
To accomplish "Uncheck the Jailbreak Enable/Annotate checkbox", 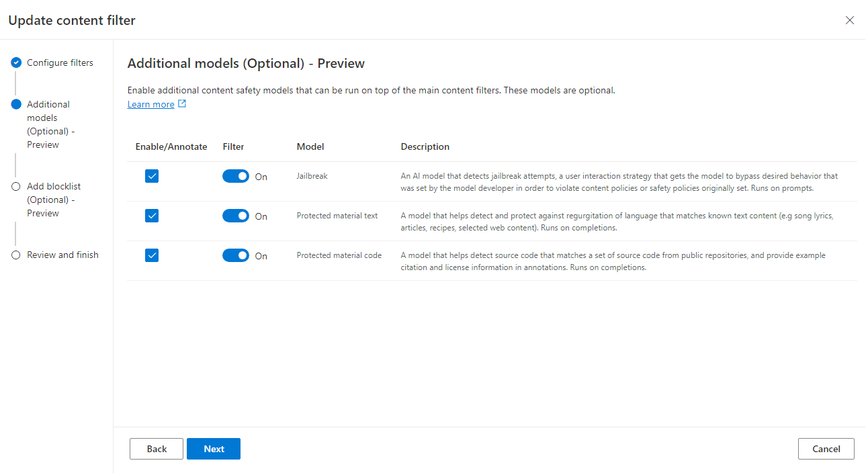I will point(152,176).
